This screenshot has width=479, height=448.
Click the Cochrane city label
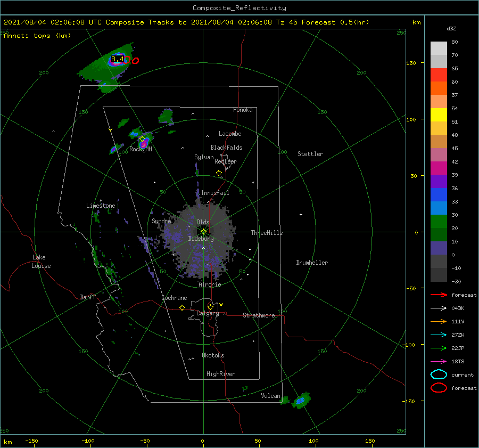(x=174, y=298)
